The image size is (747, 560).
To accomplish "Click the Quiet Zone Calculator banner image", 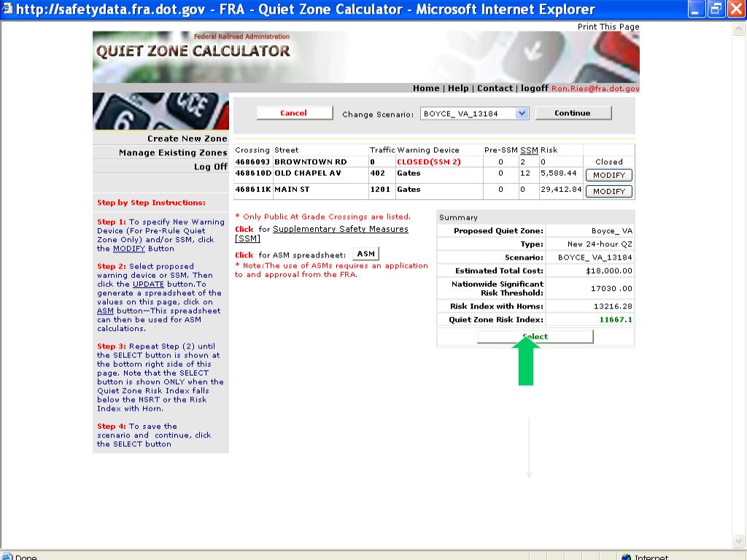I will [x=366, y=57].
